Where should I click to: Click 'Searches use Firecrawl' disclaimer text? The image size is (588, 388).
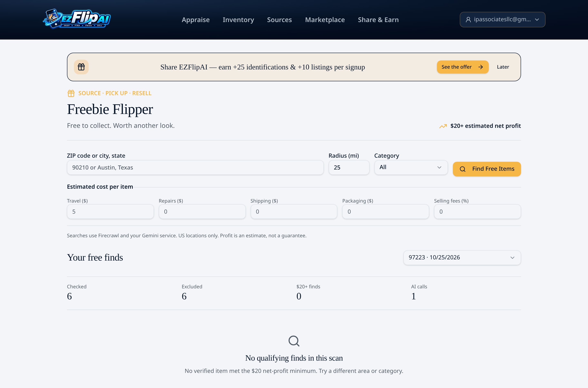[187, 236]
